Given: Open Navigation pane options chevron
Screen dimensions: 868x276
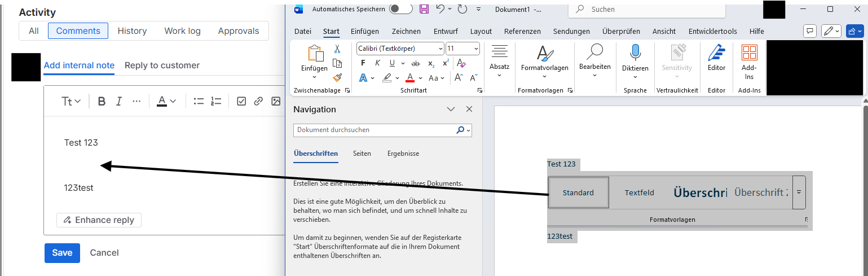Looking at the screenshot, I should click(x=451, y=109).
